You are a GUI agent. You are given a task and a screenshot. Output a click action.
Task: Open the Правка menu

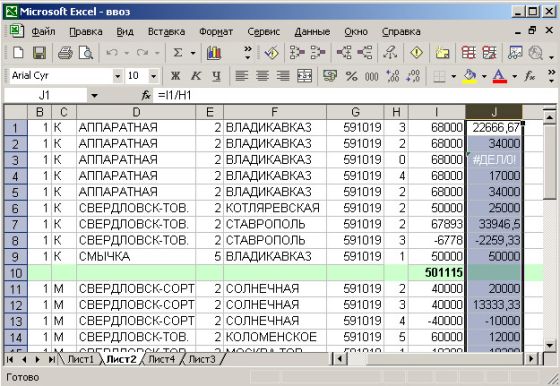coord(86,32)
